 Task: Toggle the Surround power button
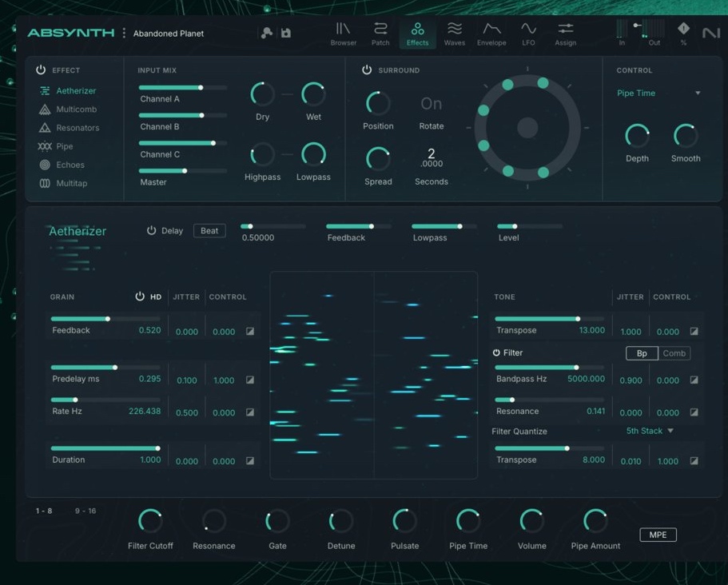pos(367,70)
